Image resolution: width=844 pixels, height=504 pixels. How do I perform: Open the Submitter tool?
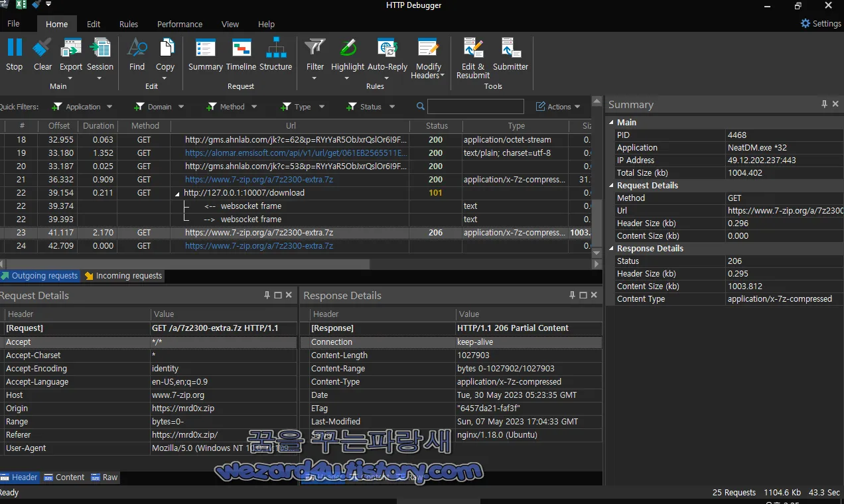[x=511, y=48]
